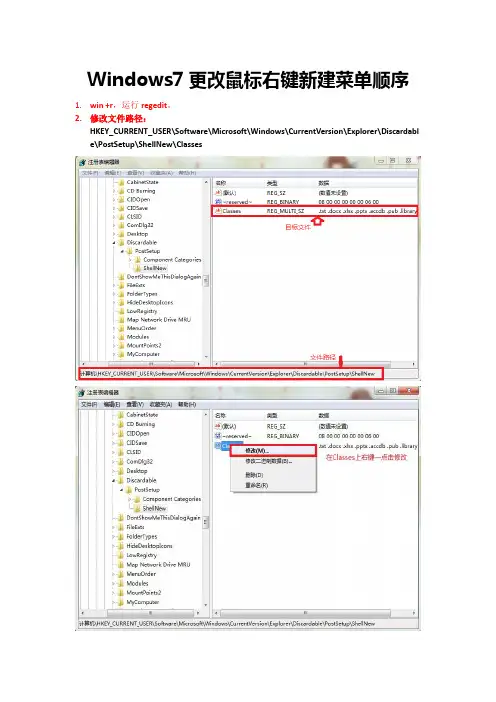Click REG_BINARY cell in lower window
This screenshot has height=702, width=496.
(x=283, y=436)
